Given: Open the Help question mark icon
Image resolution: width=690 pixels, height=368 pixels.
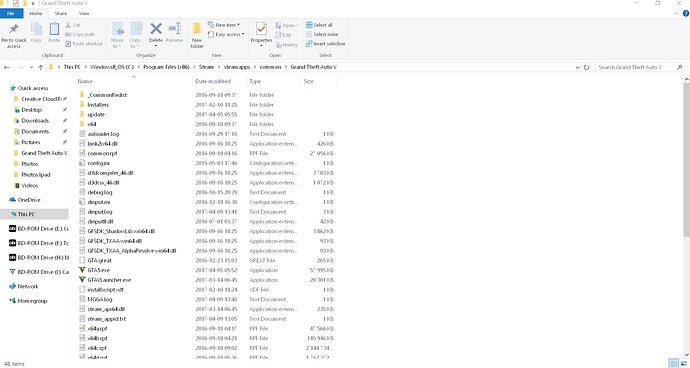Looking at the screenshot, I should [685, 14].
